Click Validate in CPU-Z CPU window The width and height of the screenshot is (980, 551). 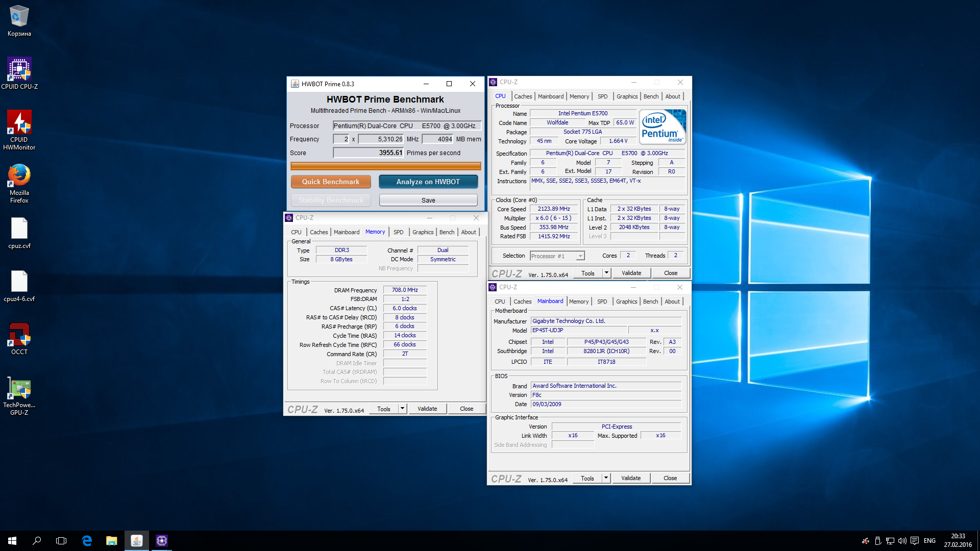[x=631, y=273]
